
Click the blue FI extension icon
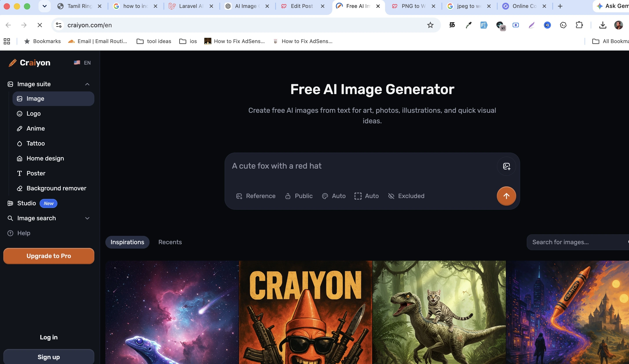pos(484,25)
